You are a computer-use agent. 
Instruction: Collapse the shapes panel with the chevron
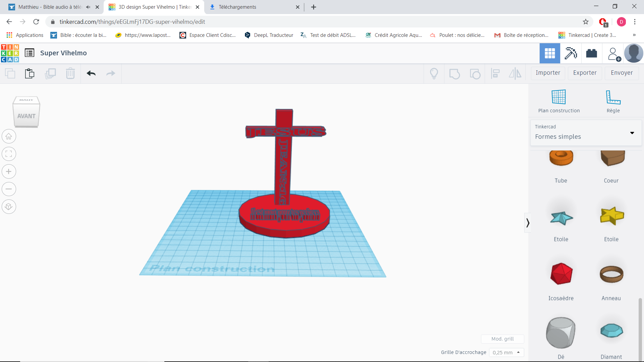(x=527, y=222)
